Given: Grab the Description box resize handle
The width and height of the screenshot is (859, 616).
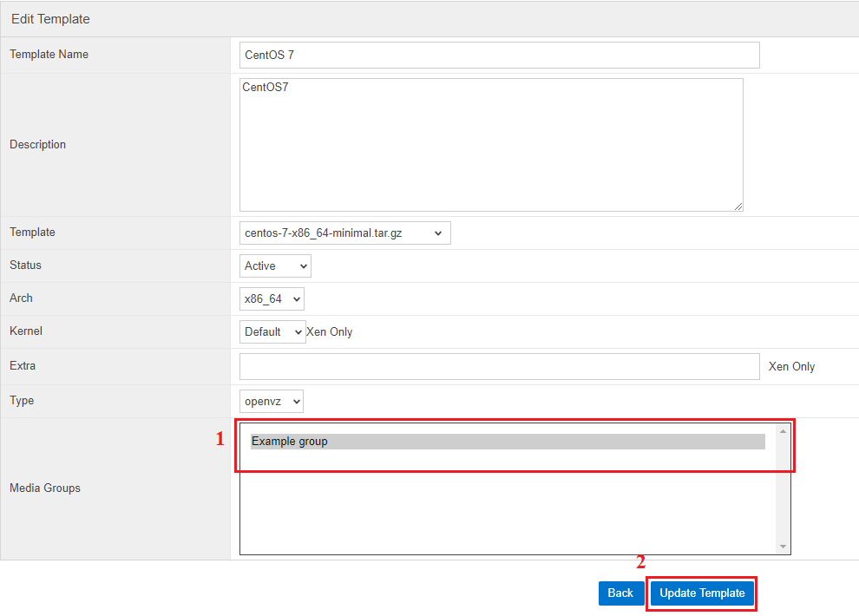Looking at the screenshot, I should 738,206.
